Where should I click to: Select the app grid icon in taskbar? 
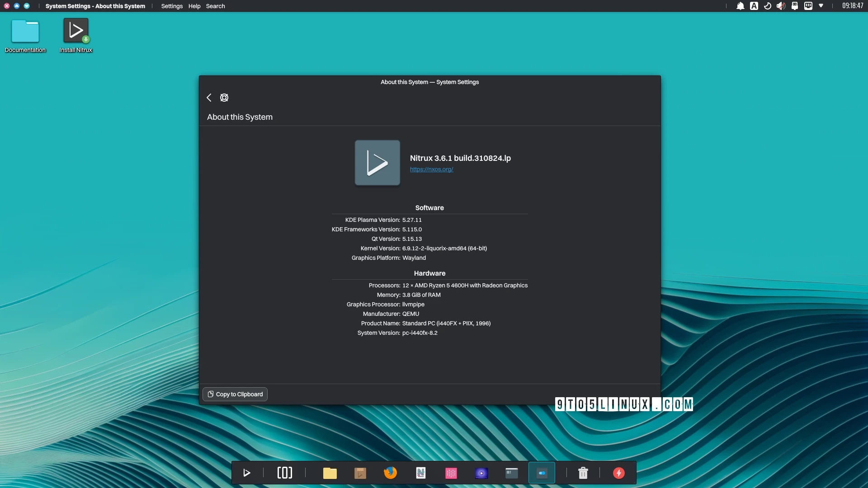click(451, 473)
